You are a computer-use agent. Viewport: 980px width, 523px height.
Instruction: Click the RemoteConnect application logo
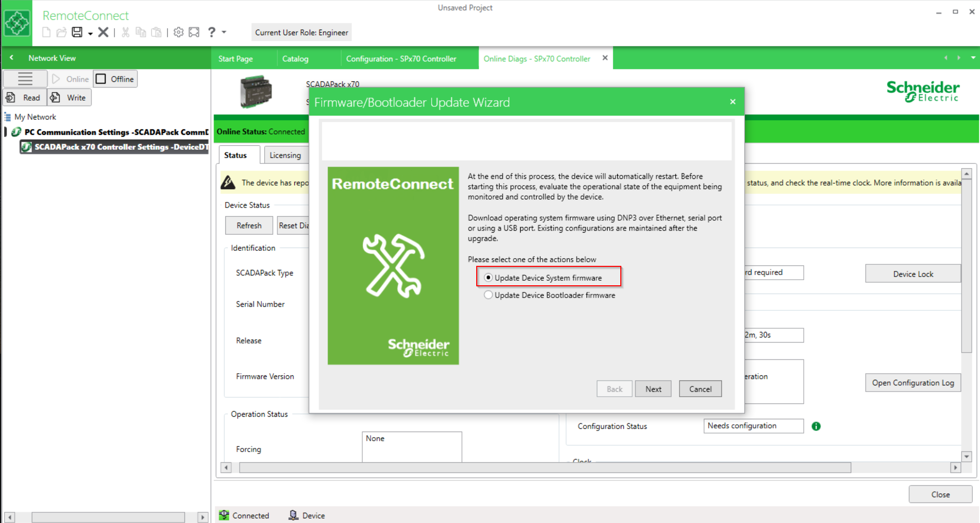(17, 24)
